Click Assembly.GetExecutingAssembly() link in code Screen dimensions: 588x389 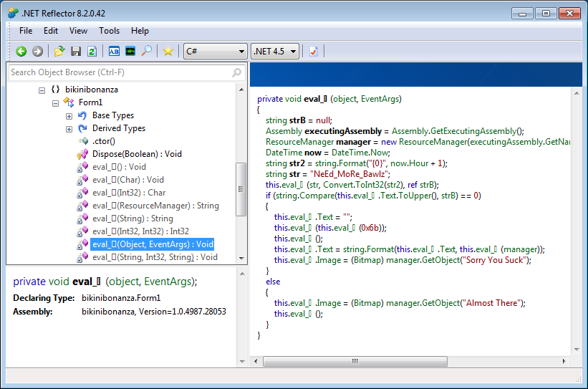coord(458,131)
